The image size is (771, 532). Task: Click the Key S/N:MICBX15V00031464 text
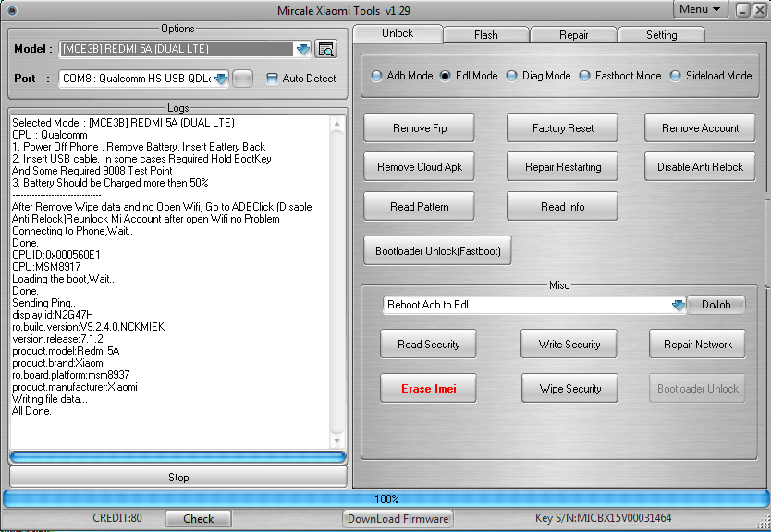coord(603,518)
